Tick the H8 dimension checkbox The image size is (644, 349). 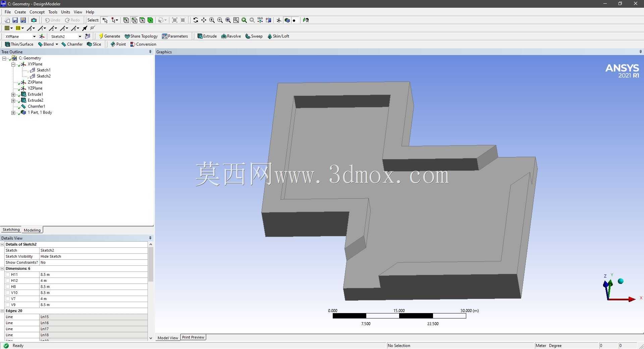click(x=8, y=287)
